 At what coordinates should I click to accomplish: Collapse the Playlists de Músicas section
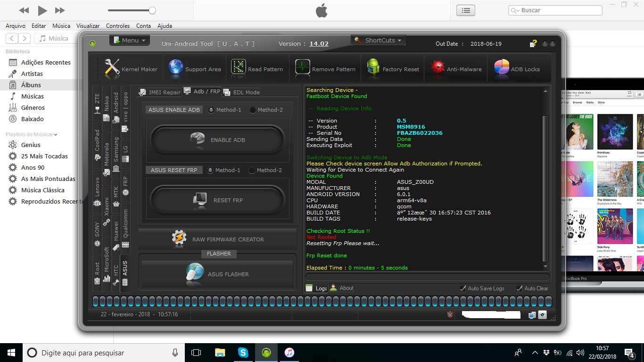click(x=56, y=134)
